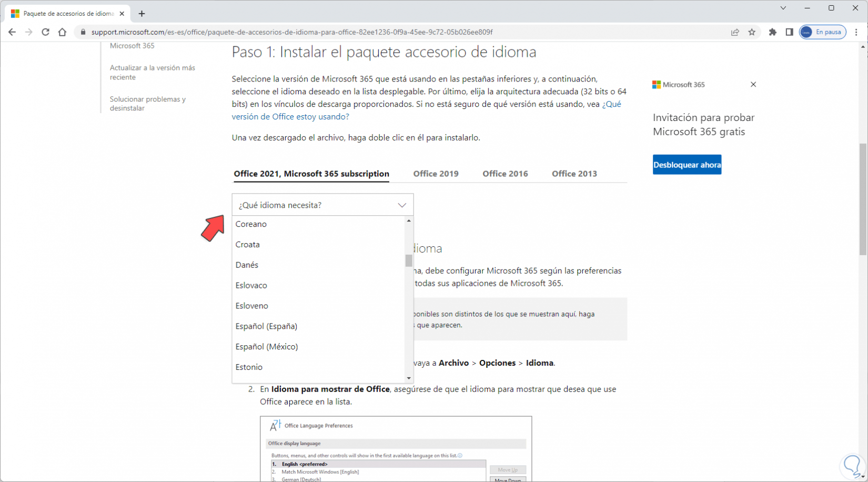868x482 pixels.
Task: Share this page from the address bar
Action: [735, 32]
